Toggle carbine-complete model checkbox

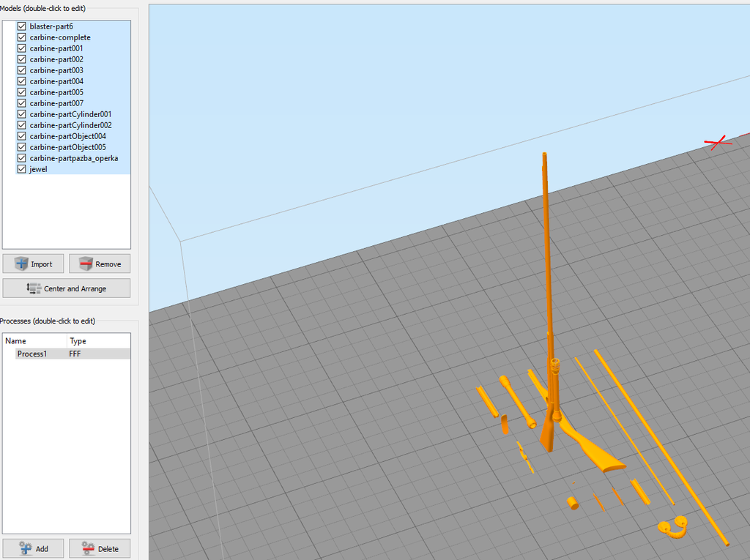(21, 37)
